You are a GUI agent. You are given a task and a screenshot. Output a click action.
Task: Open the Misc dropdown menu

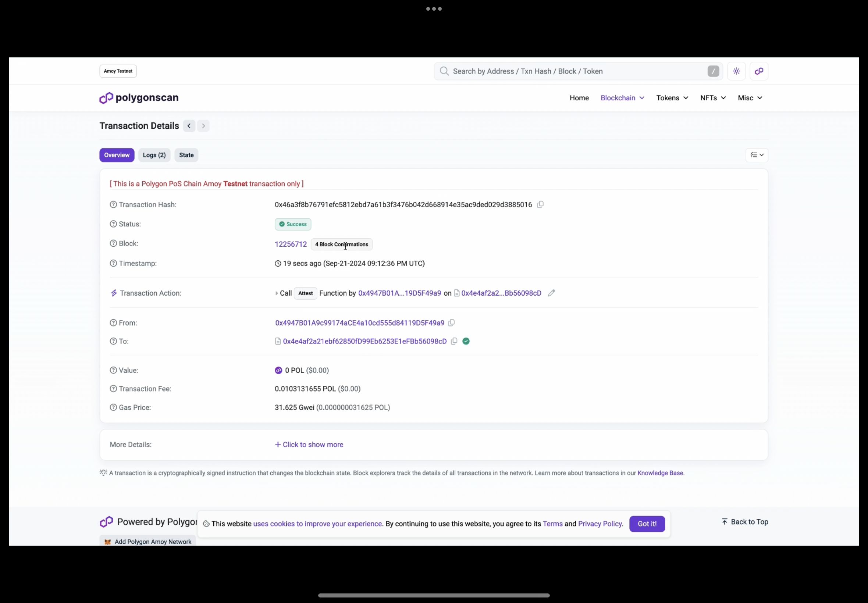750,98
